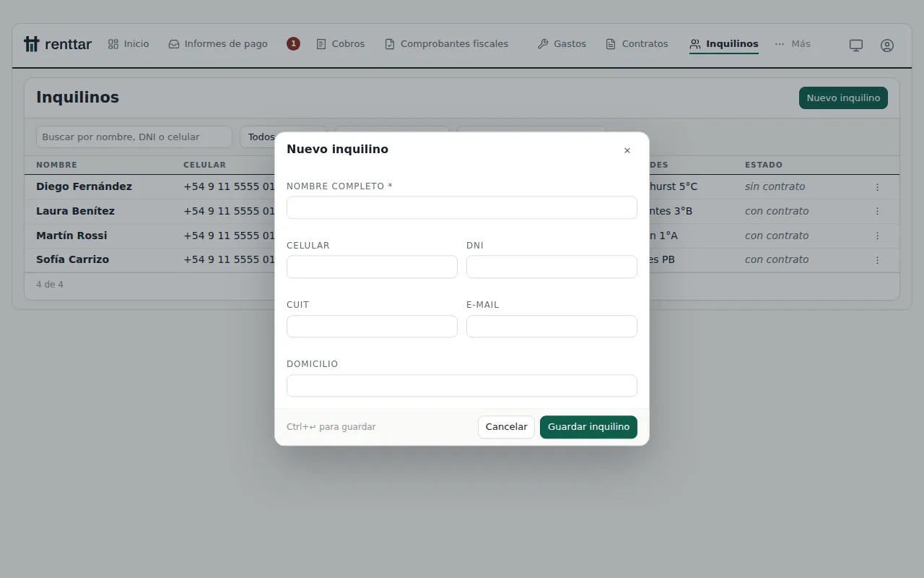This screenshot has width=924, height=578.
Task: Click into the Celular input
Action: coord(372,267)
